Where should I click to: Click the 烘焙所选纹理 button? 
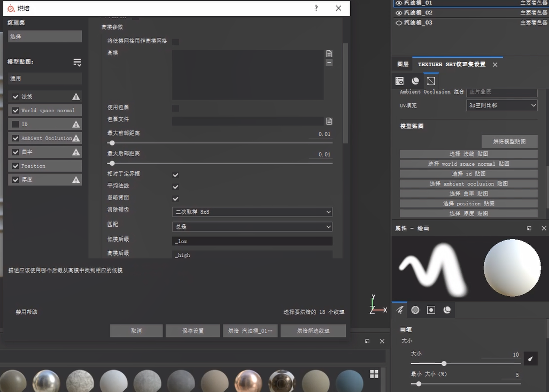point(313,331)
